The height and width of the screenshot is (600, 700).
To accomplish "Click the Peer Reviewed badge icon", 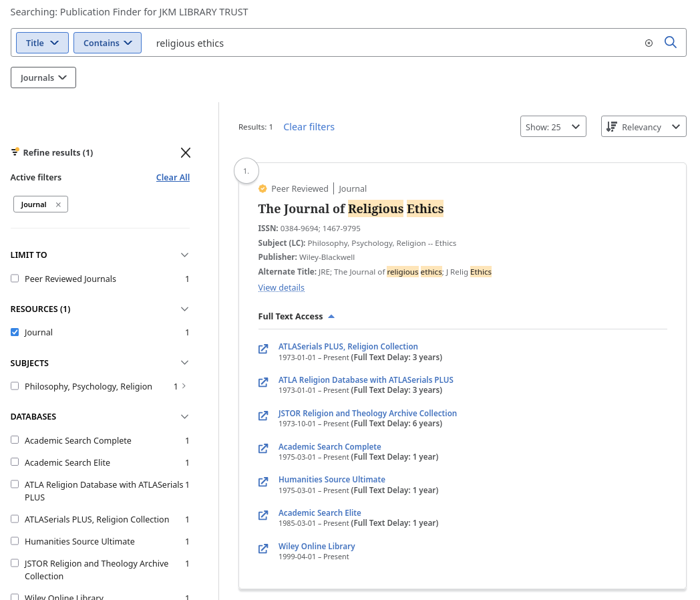I will [x=262, y=188].
